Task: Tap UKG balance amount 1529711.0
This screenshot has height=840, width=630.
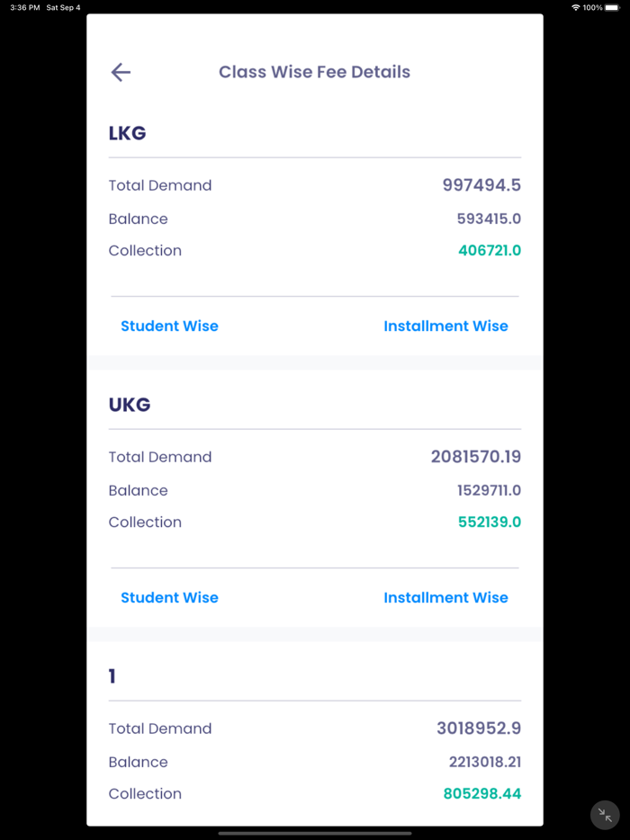Action: click(x=489, y=490)
